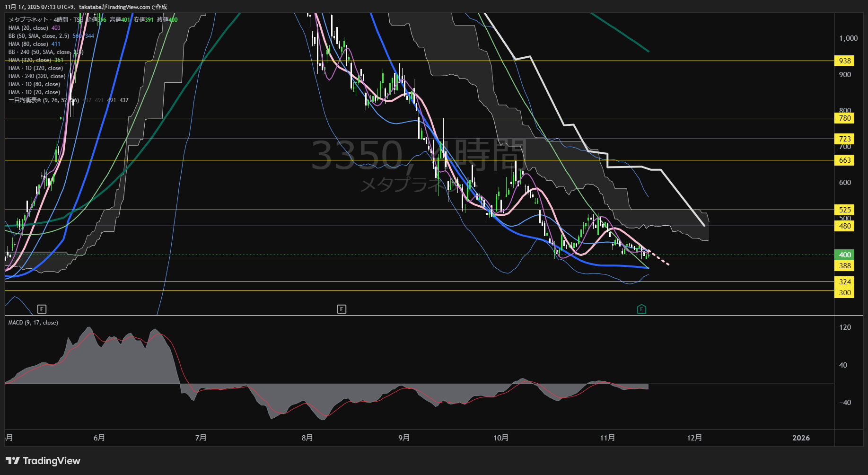
Task: Click the gray earnings E marker near August
Action: point(342,309)
